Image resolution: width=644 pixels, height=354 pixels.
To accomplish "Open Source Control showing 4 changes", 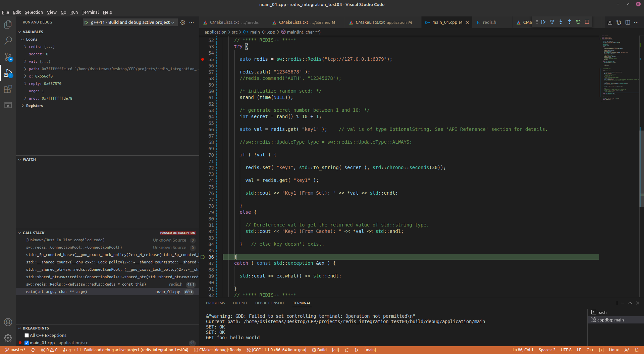I will click(x=8, y=57).
